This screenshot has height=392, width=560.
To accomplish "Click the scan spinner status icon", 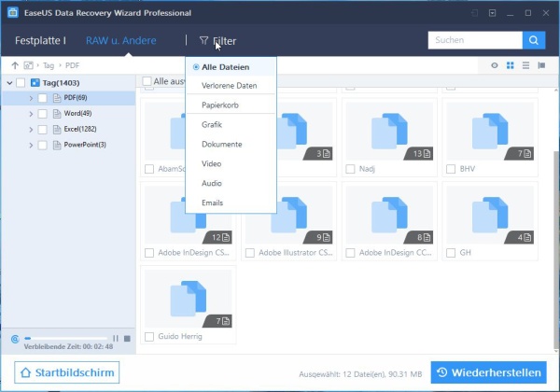I will [x=15, y=339].
